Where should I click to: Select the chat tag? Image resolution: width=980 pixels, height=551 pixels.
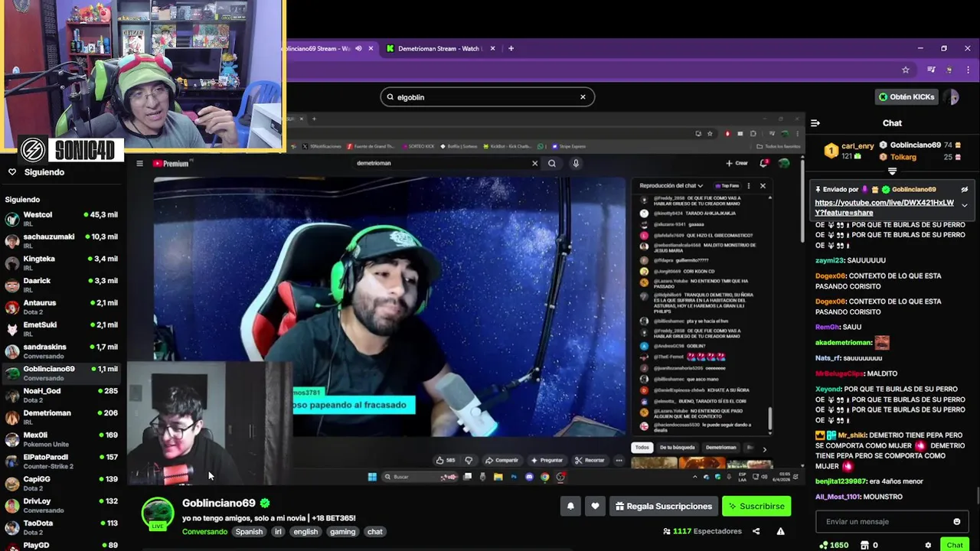374,531
